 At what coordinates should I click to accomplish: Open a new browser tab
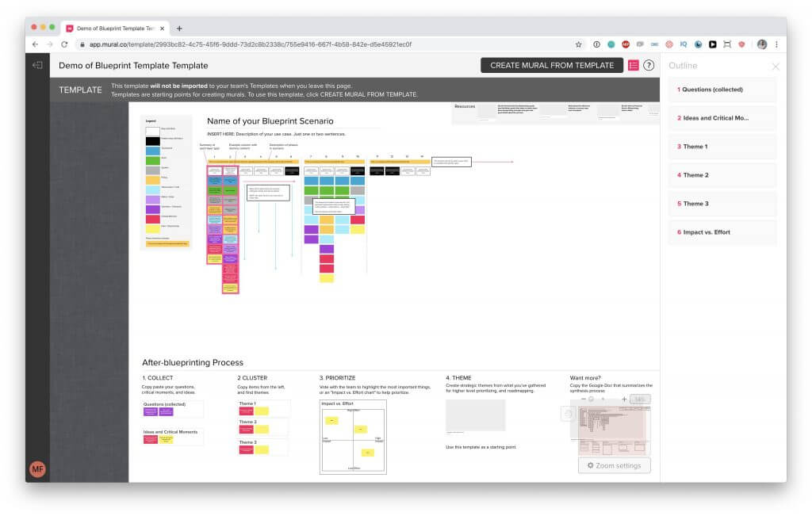[x=179, y=28]
